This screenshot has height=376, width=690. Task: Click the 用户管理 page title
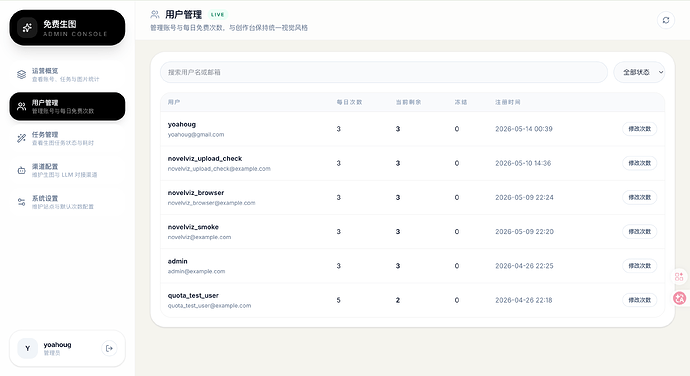tap(184, 15)
